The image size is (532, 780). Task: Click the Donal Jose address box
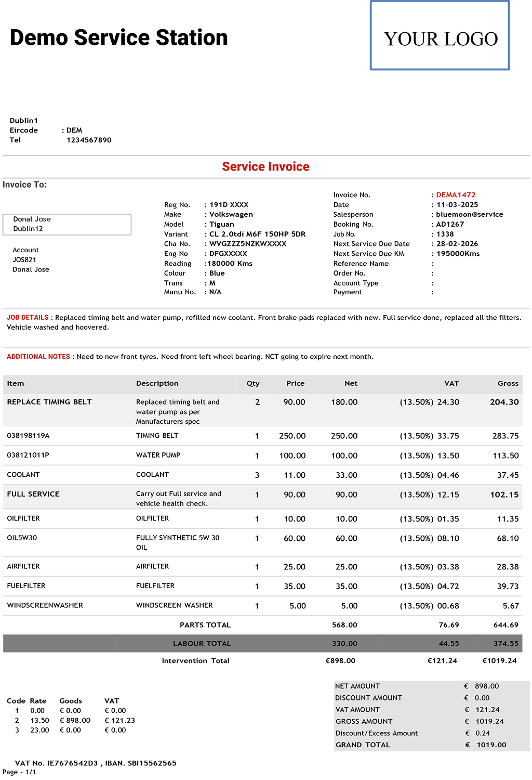pyautogui.click(x=67, y=224)
